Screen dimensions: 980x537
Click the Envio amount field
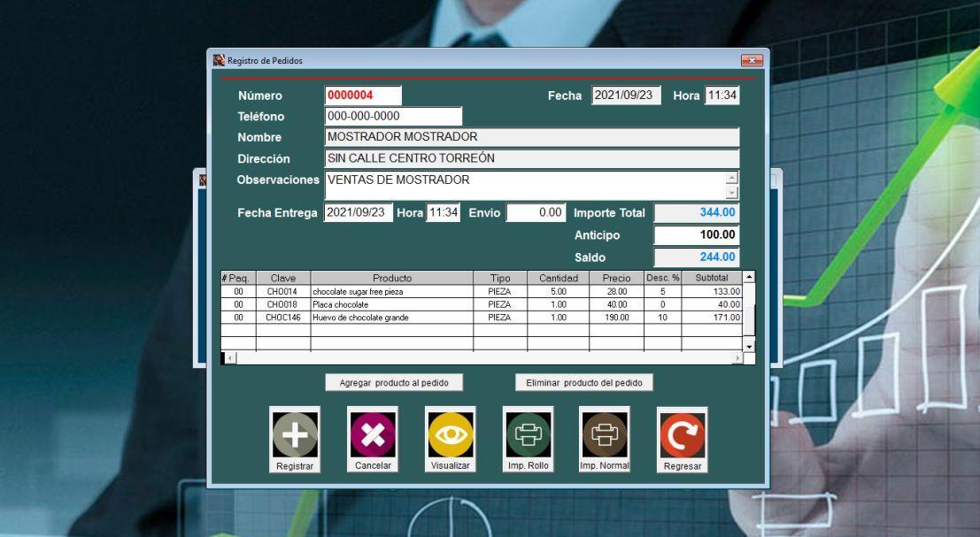click(536, 212)
